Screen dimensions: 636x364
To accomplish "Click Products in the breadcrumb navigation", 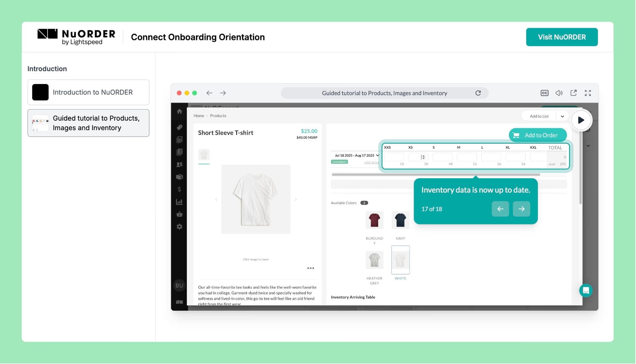I will tap(218, 116).
